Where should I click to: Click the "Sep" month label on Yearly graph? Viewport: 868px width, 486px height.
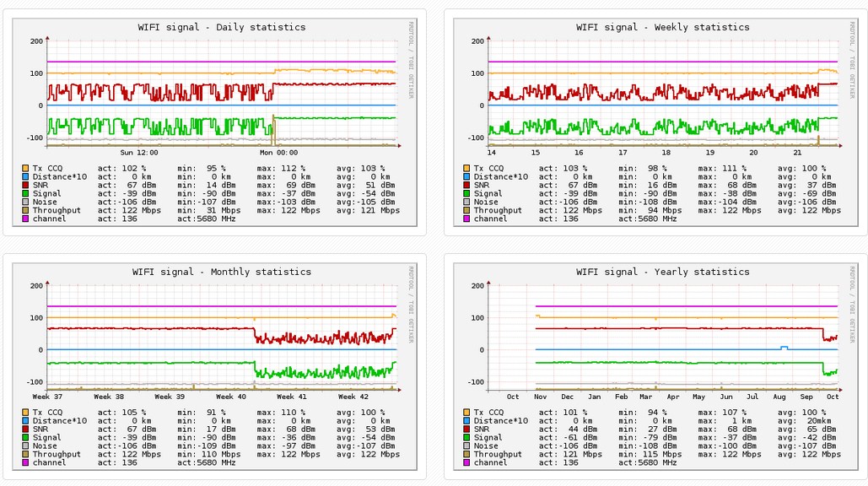coord(806,397)
